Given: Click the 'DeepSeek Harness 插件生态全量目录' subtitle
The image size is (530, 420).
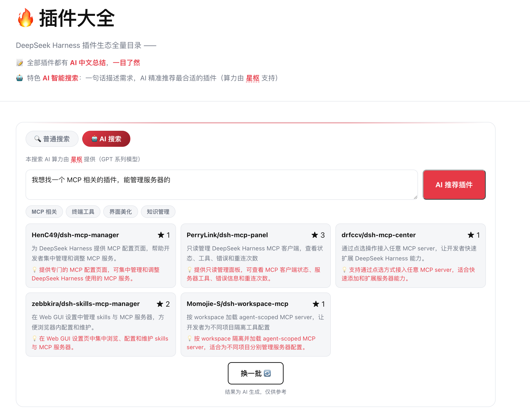Looking at the screenshot, I should [79, 46].
